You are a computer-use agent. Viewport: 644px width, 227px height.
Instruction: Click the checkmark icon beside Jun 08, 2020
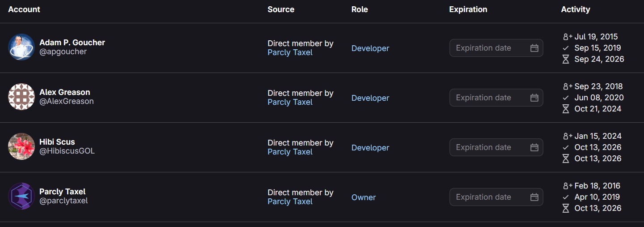coord(566,98)
